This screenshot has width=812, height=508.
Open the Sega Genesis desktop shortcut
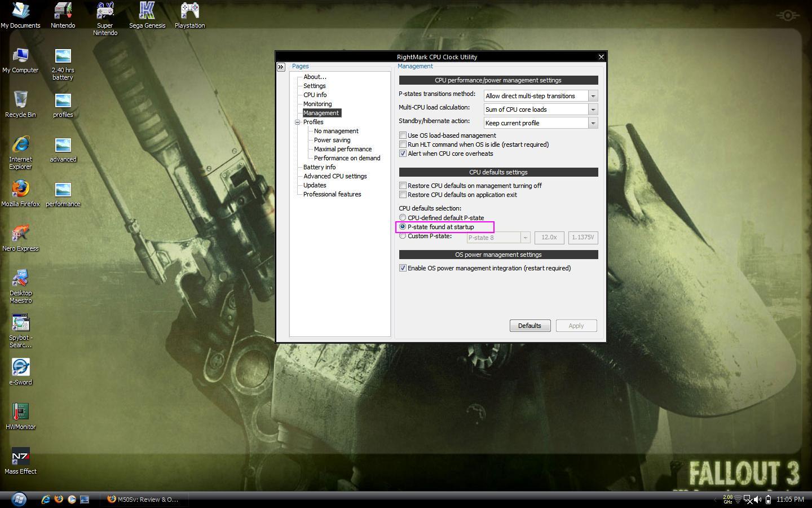click(x=147, y=15)
